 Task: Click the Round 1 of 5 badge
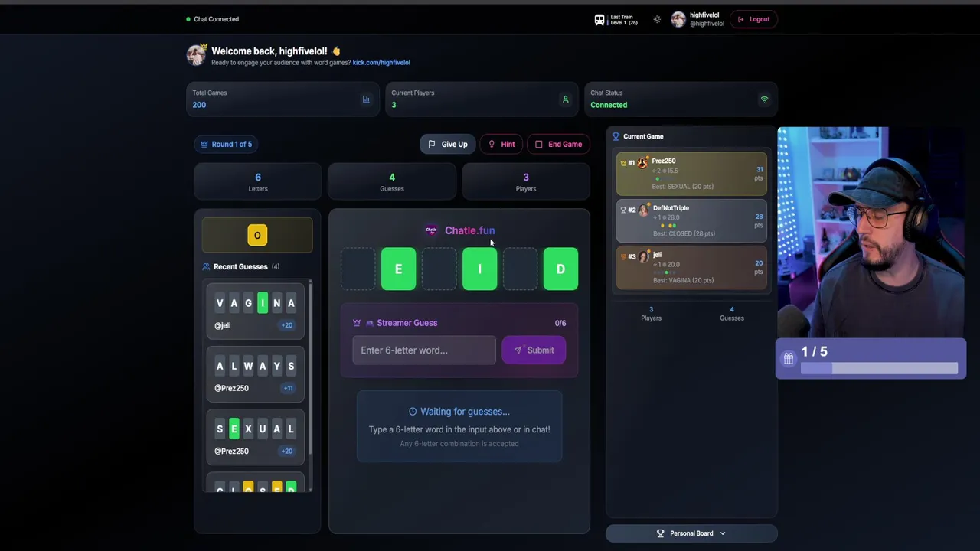point(226,144)
